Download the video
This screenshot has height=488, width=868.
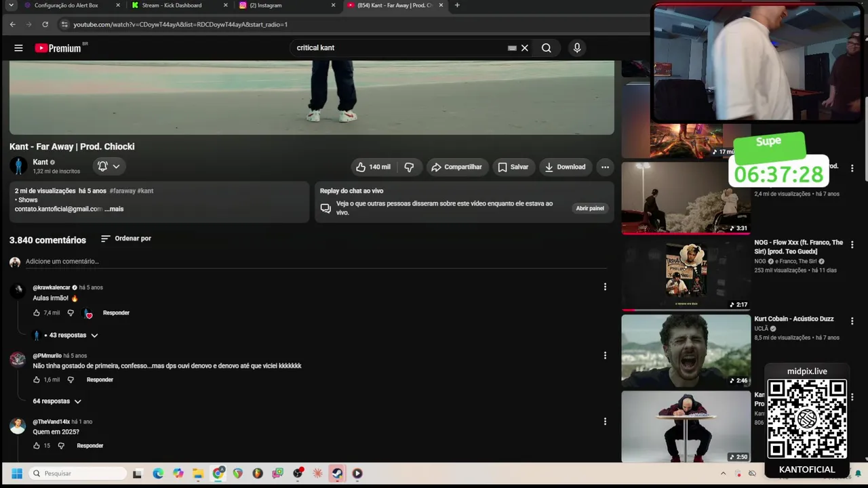pyautogui.click(x=565, y=167)
